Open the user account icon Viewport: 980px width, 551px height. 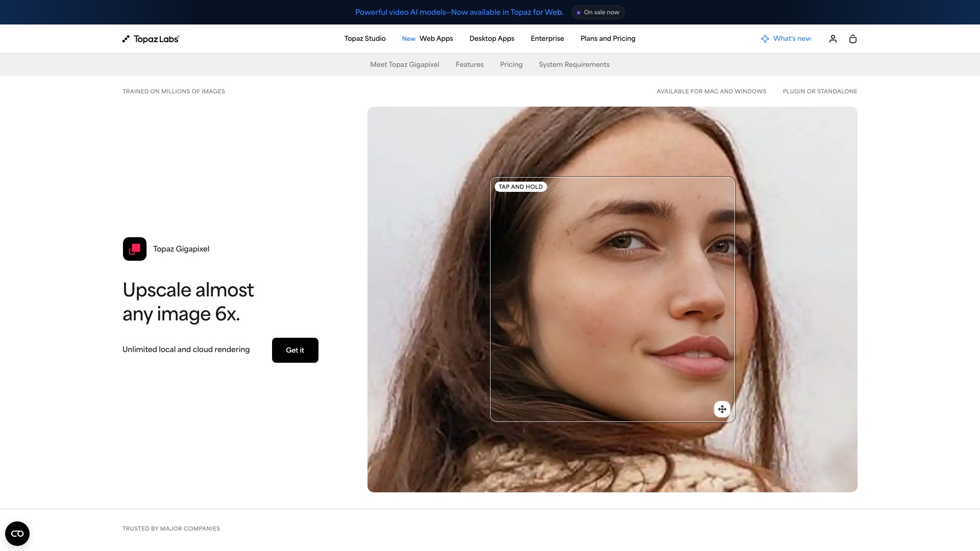tap(833, 39)
